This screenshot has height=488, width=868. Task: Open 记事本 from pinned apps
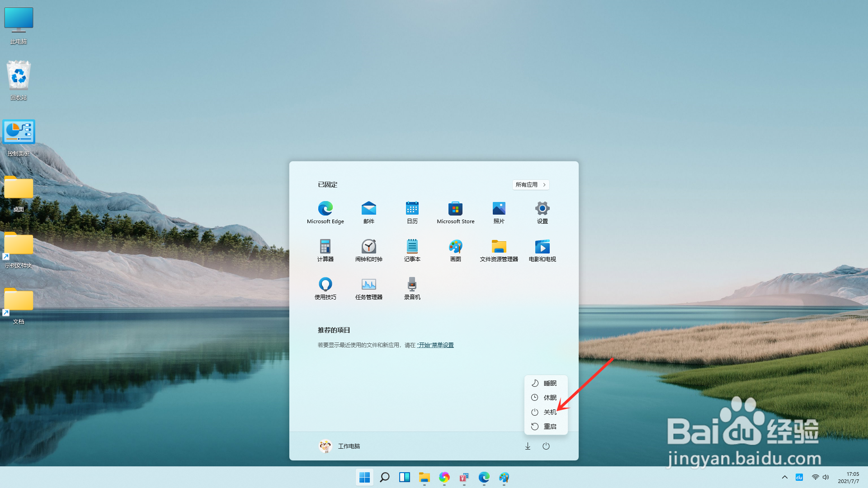tap(412, 250)
